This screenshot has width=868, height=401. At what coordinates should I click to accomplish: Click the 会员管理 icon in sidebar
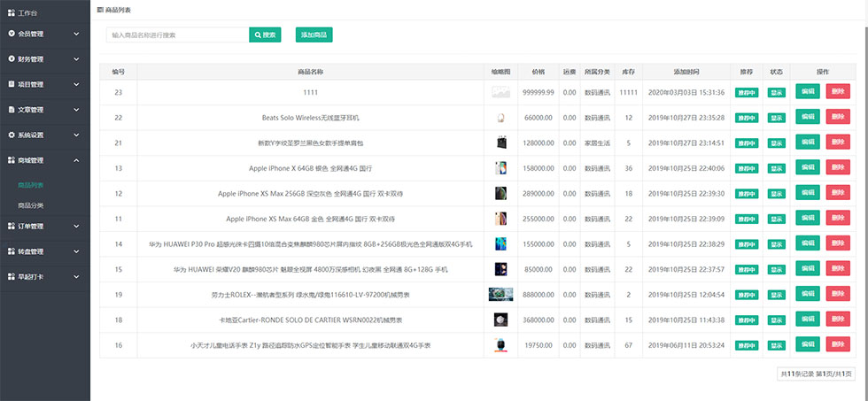pos(12,34)
